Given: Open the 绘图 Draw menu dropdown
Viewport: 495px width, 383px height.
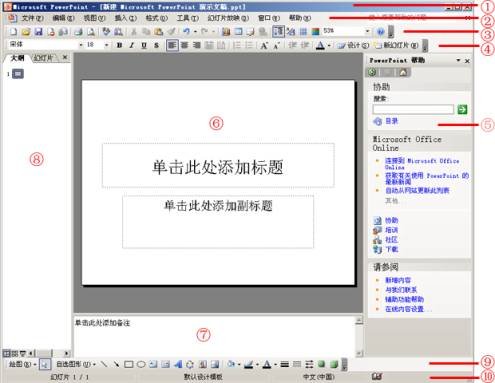Looking at the screenshot, I should point(22,364).
